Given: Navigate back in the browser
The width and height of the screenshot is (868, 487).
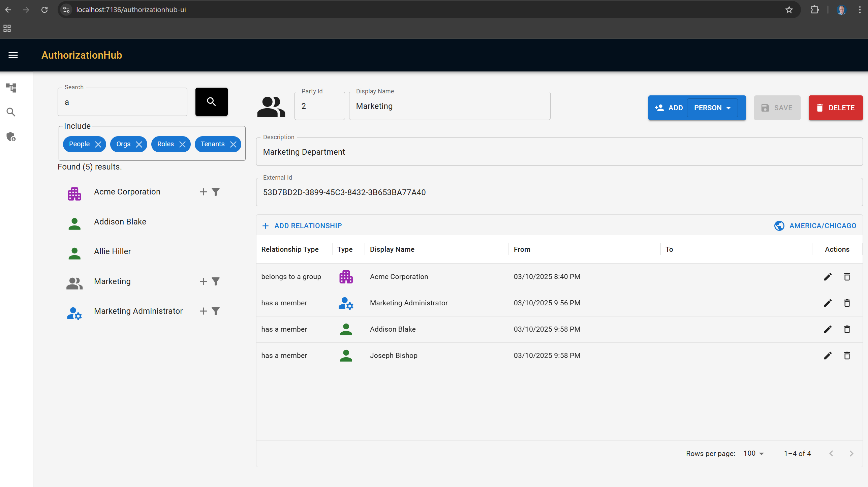Looking at the screenshot, I should tap(8, 10).
